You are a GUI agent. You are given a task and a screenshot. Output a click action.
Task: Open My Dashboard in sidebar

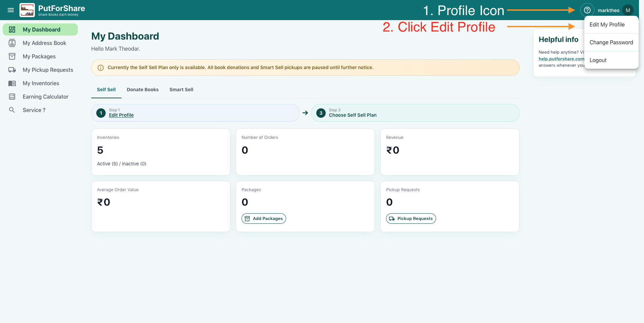40,30
